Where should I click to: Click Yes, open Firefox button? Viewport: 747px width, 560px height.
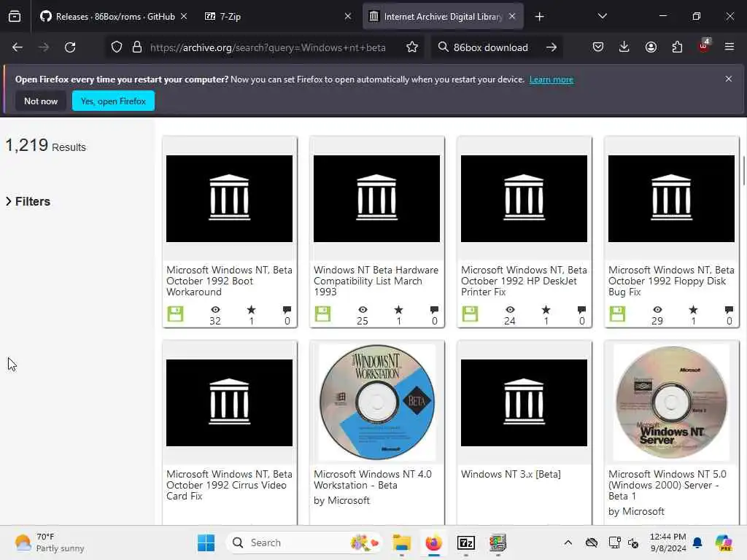tap(113, 101)
